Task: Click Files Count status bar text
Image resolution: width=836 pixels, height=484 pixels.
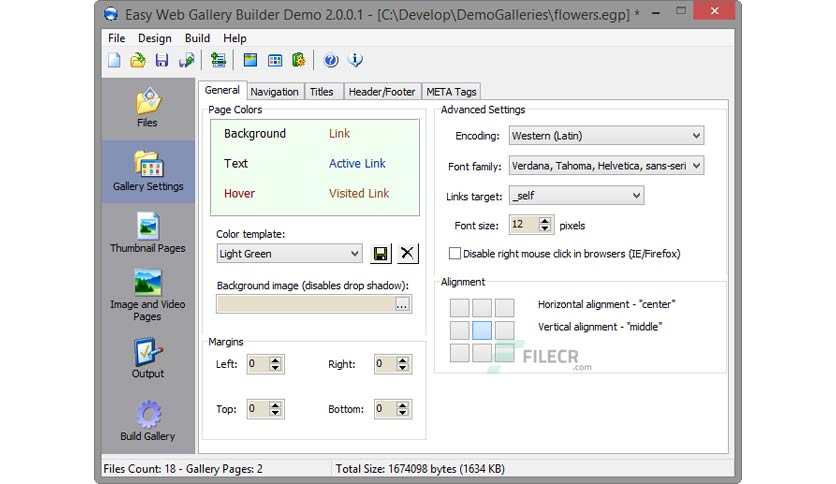Action: click(183, 469)
